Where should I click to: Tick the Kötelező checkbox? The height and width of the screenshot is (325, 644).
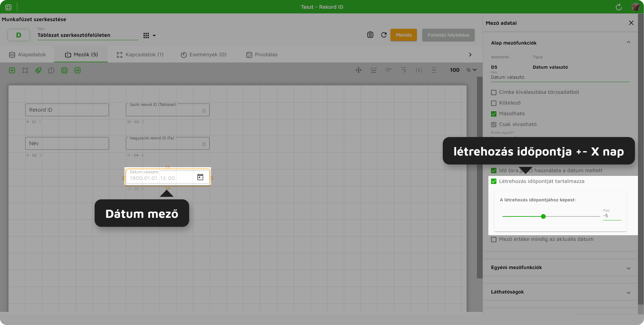coord(494,103)
